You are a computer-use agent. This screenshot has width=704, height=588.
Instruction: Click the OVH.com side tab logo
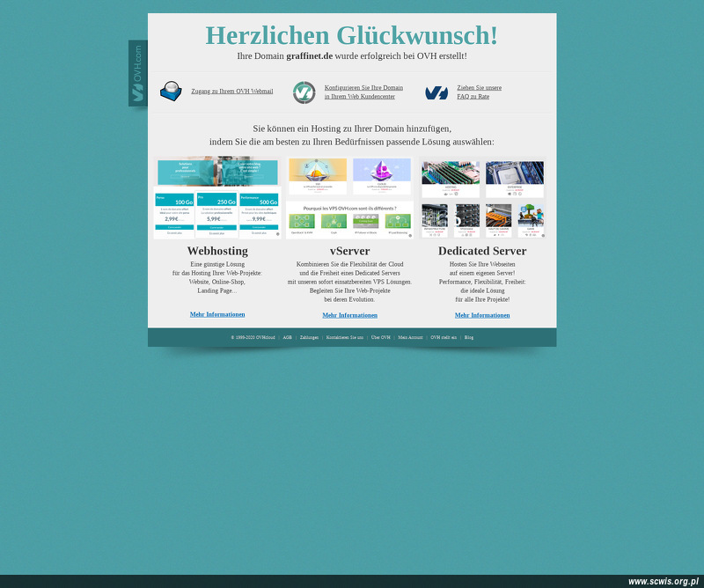(138, 73)
